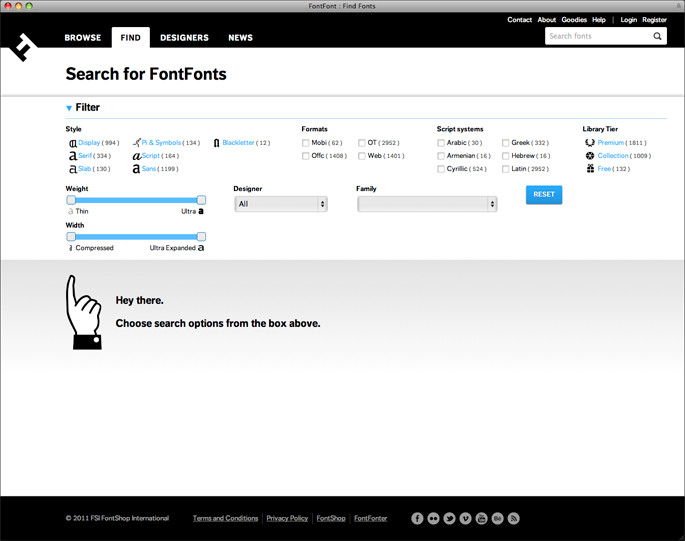Enable the Cyrillic script checkbox
Image resolution: width=685 pixels, height=541 pixels.
point(441,169)
